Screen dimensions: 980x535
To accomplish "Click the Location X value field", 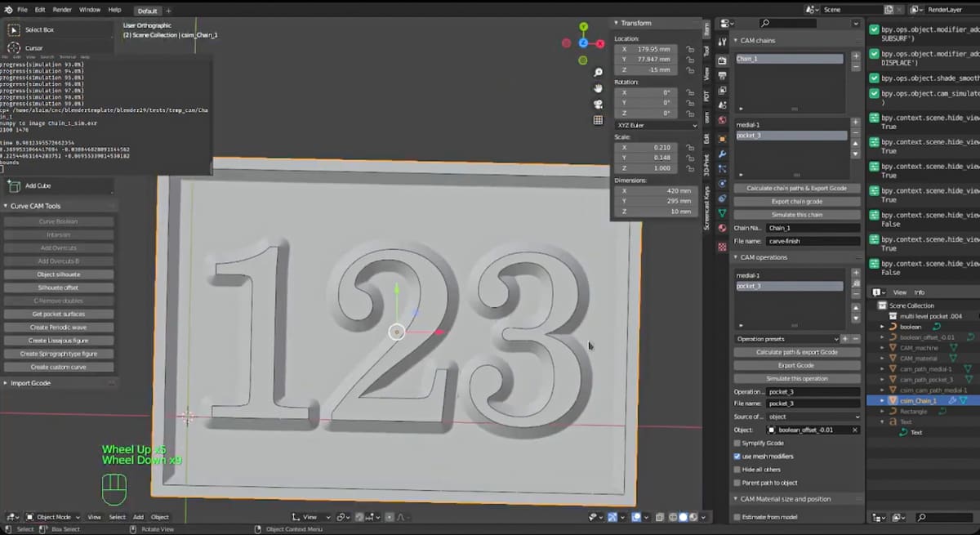I will (x=647, y=49).
